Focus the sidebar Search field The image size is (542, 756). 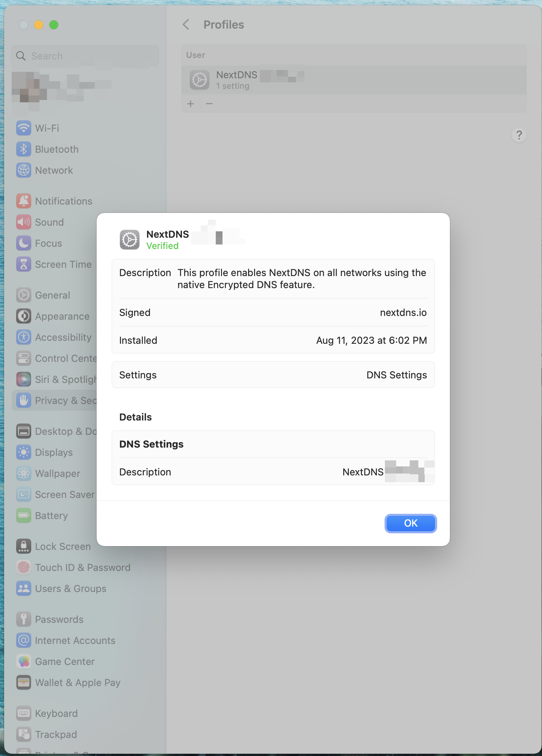coord(85,56)
